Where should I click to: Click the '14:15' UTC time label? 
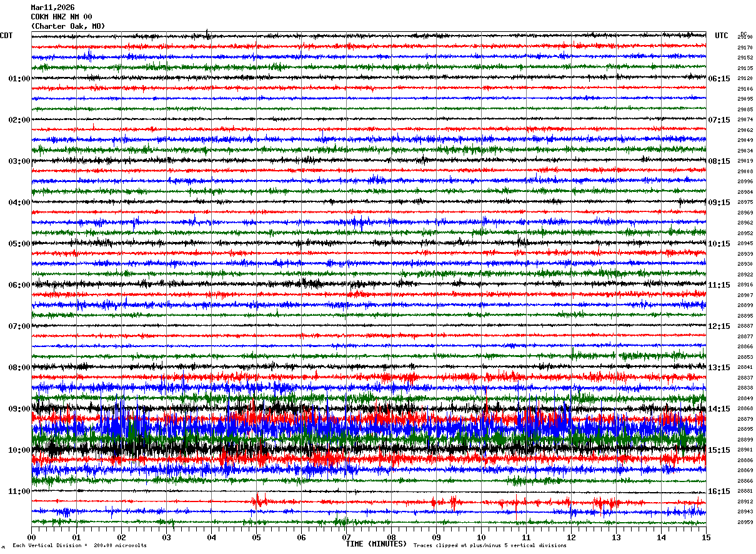pos(719,409)
